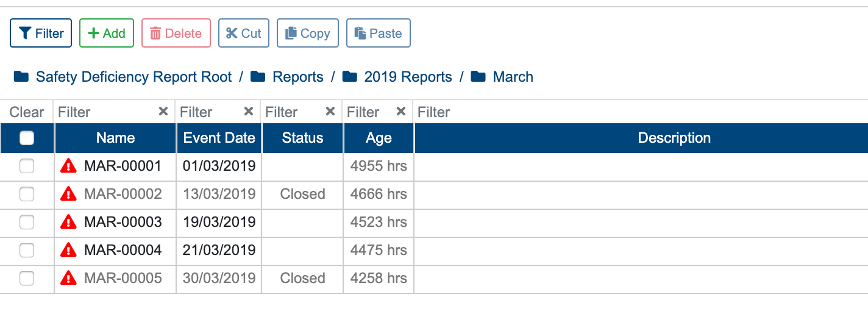Click event date 30/03/2019
This screenshot has height=316, width=868.
tap(219, 278)
